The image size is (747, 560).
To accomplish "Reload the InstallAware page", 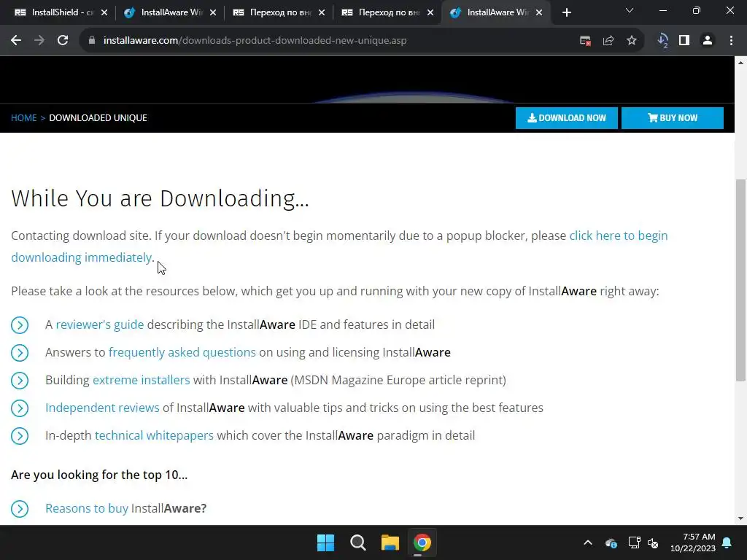I will tap(63, 41).
